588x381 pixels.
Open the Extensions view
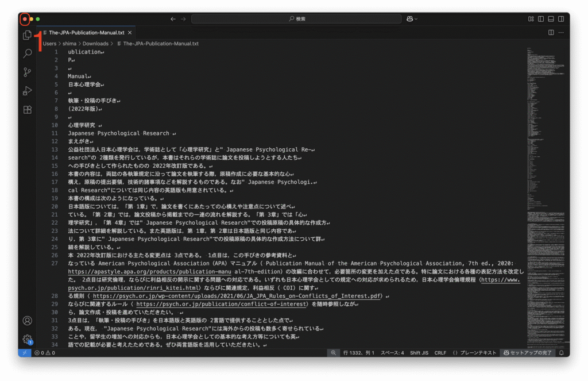tap(27, 110)
